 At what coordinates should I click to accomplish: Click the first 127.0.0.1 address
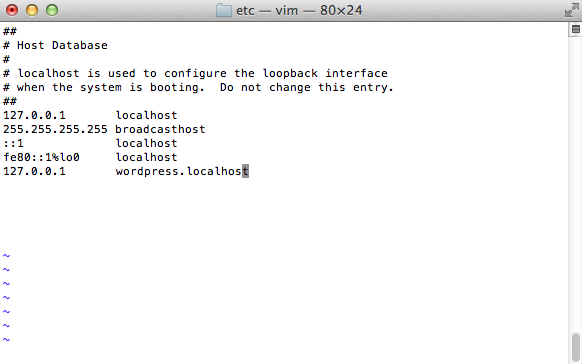(34, 115)
